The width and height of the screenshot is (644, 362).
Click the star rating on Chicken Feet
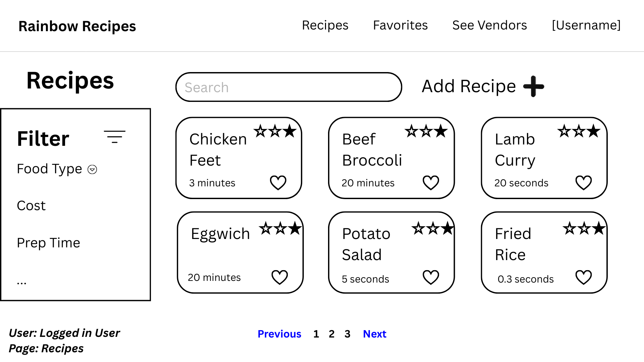tap(275, 131)
